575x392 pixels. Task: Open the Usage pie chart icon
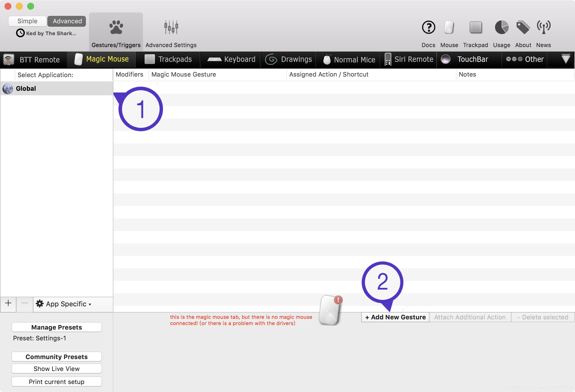click(x=502, y=28)
